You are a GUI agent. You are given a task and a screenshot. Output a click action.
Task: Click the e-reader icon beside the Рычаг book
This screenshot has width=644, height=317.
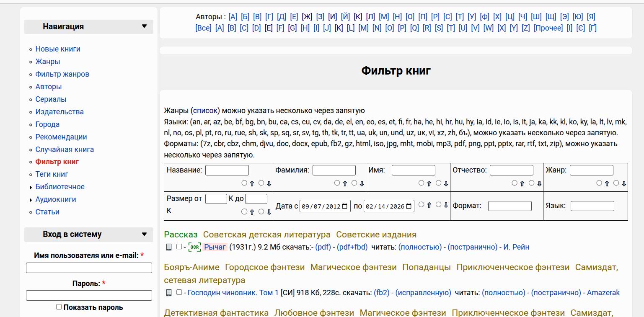coord(169,247)
